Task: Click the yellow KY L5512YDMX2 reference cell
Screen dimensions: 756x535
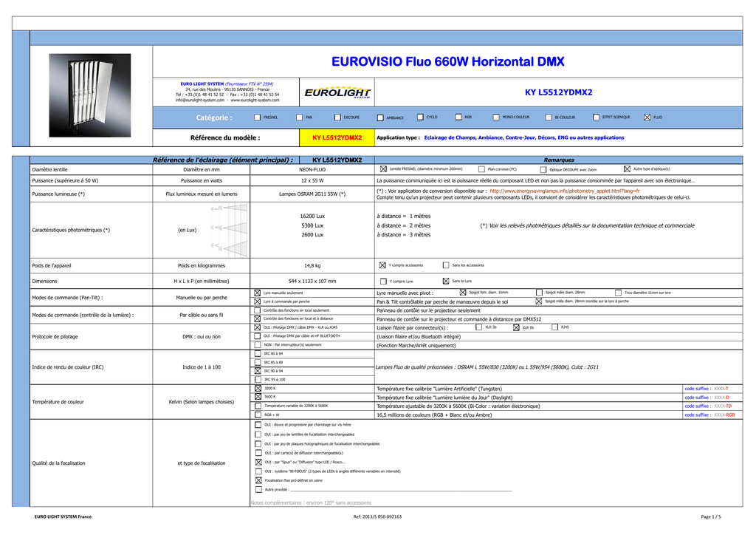Action: point(337,137)
